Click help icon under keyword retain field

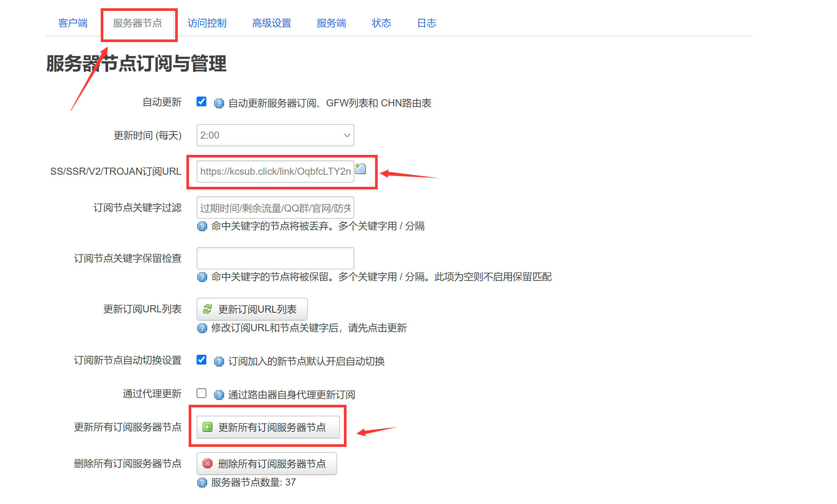[202, 277]
